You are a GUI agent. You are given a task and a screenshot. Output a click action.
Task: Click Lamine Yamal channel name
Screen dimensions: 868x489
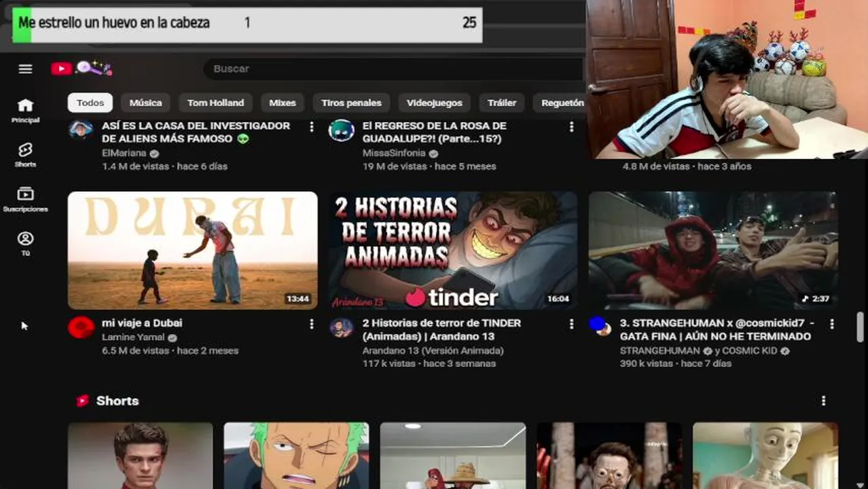click(x=133, y=338)
